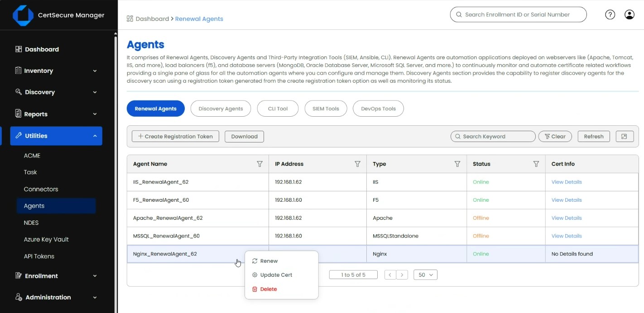Click Offline status of Apache_RenewalAgent_62
Viewport: 644px width, 313px height.
click(x=481, y=218)
